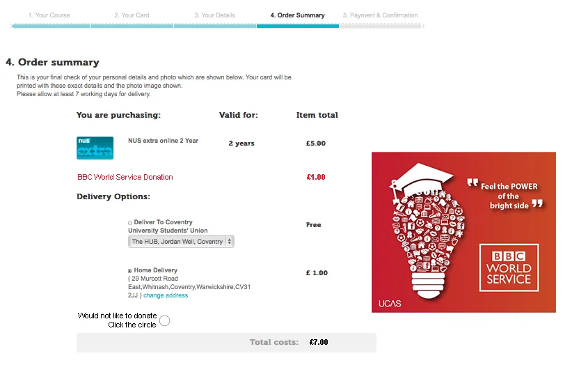Go to the 2. Your Card step

[132, 15]
